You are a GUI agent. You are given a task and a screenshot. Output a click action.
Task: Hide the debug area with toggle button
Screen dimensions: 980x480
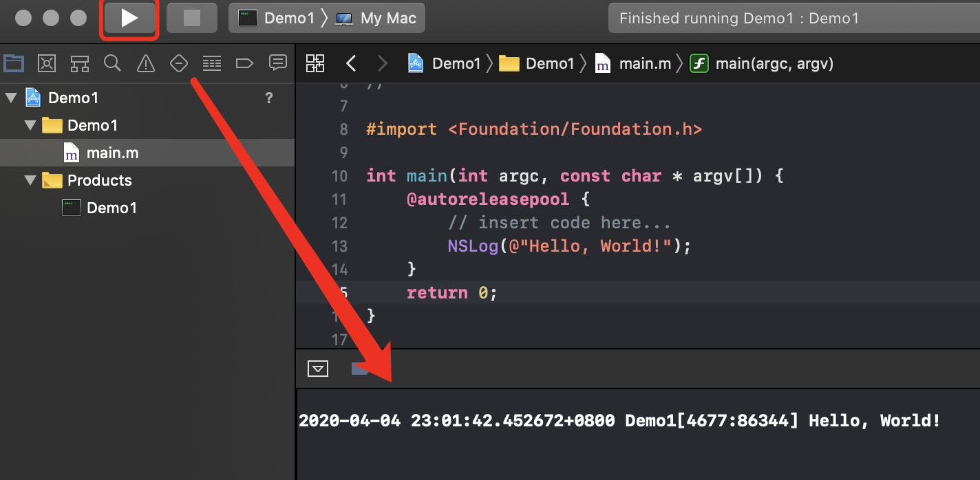[318, 369]
